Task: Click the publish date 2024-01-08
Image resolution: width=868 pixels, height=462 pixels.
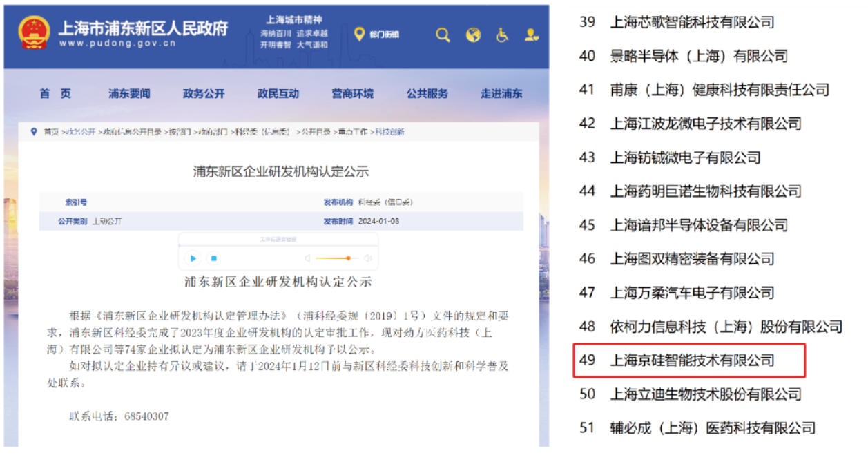Action: tap(378, 222)
